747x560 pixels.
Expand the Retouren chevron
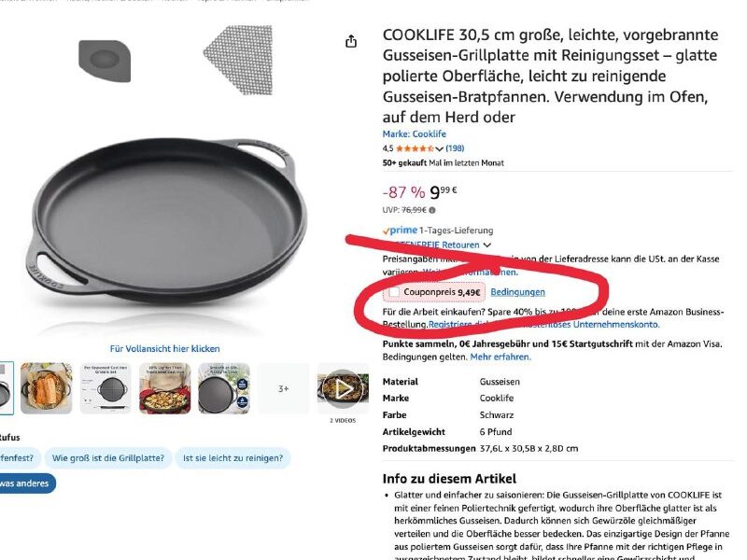coord(486,245)
